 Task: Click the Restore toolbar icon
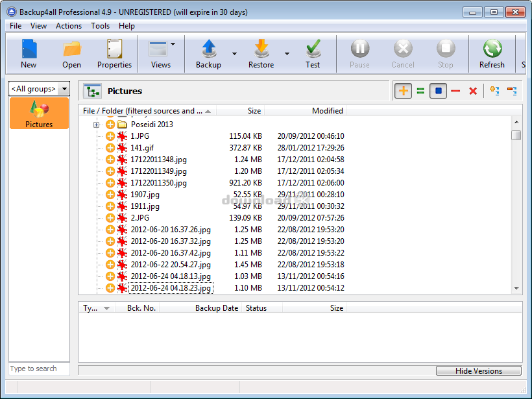[261, 54]
